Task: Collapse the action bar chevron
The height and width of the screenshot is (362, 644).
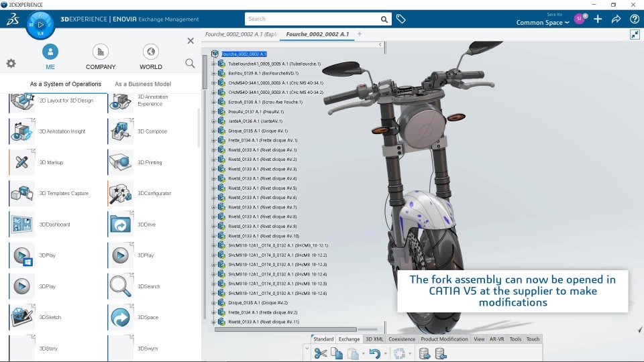Action: pos(307,349)
